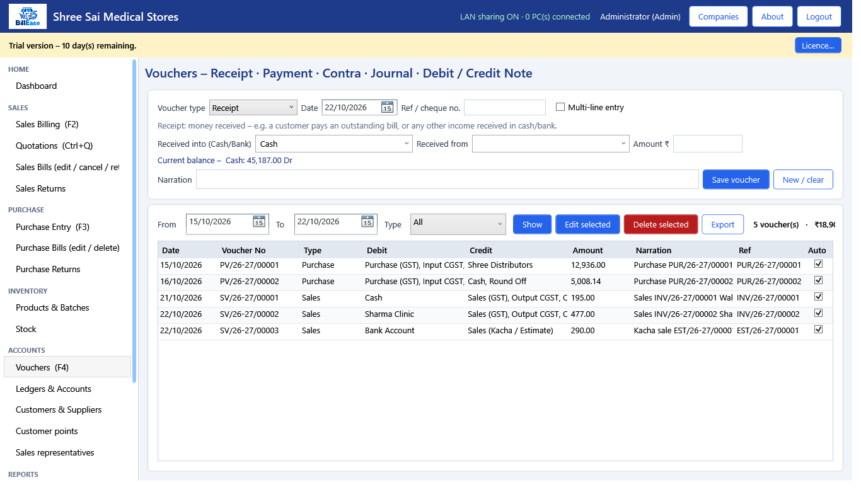
Task: Toggle Auto checkbox for SV/26-27/00003
Action: [819, 329]
